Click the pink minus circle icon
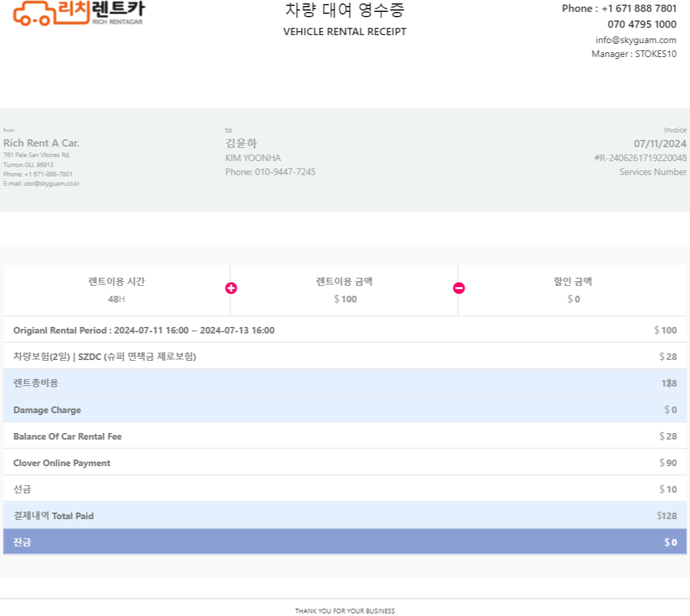Image resolution: width=690 pixels, height=616 pixels. 459,288
